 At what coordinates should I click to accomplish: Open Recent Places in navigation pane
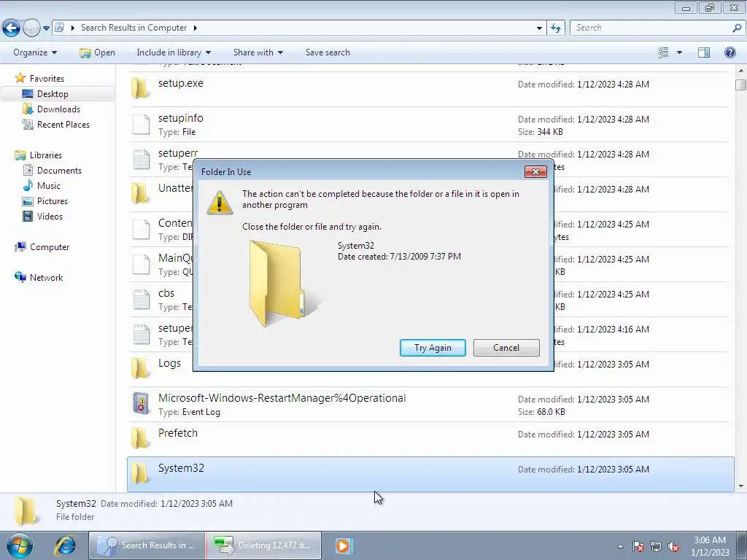tap(63, 124)
